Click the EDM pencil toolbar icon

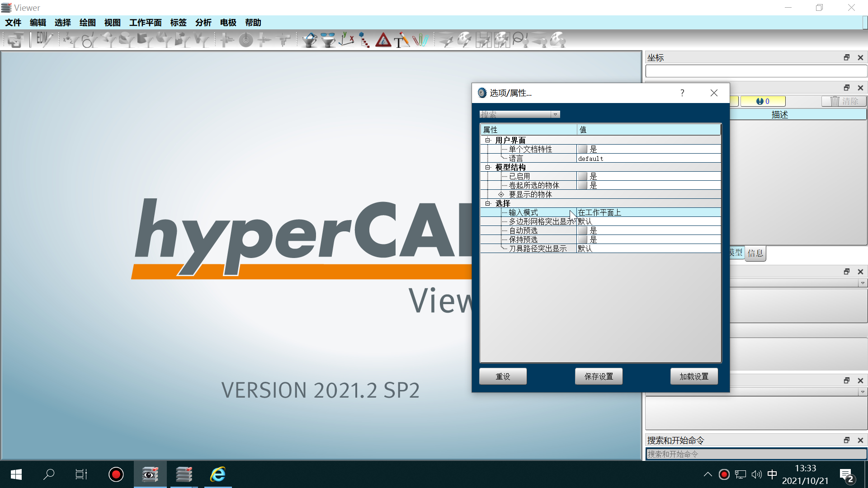coord(44,40)
